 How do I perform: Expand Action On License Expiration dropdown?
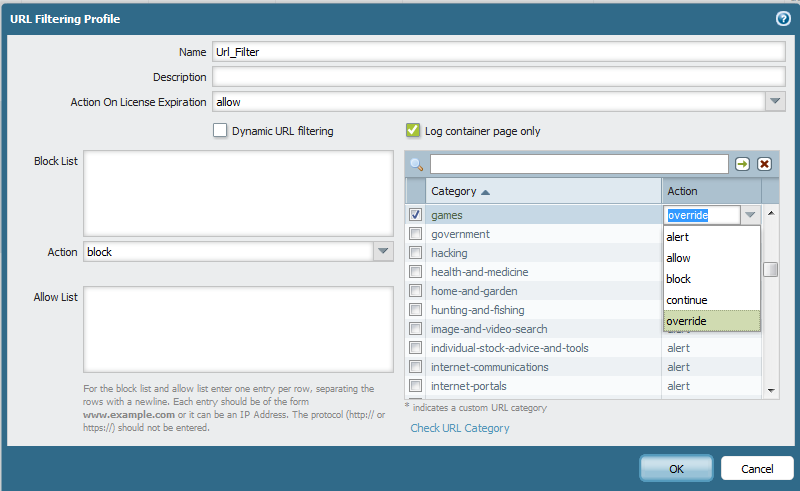775,101
